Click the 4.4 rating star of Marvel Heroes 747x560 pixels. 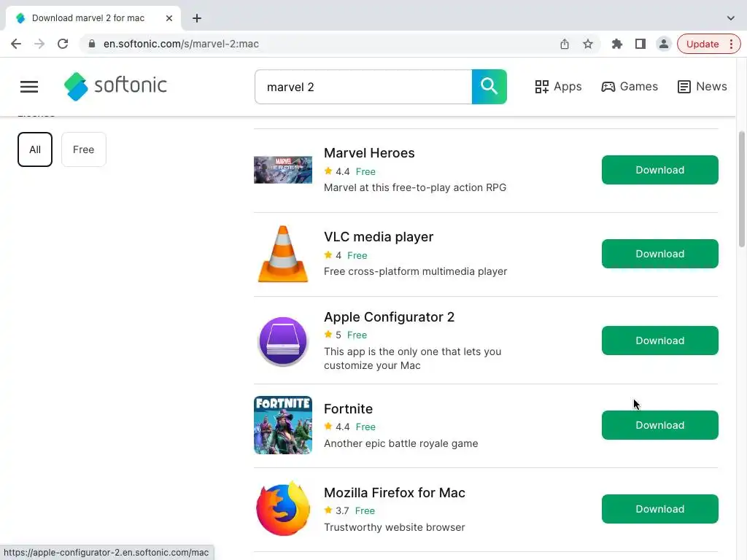pyautogui.click(x=328, y=171)
